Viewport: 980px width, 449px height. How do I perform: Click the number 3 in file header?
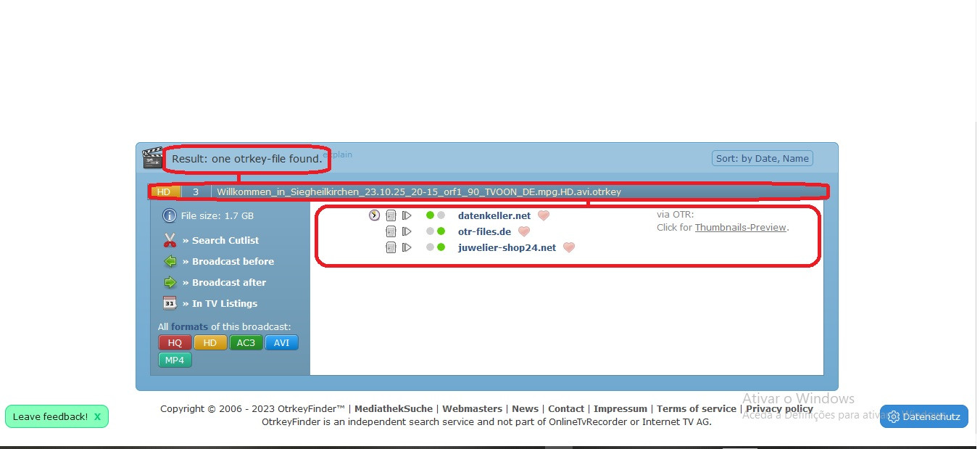pos(196,191)
